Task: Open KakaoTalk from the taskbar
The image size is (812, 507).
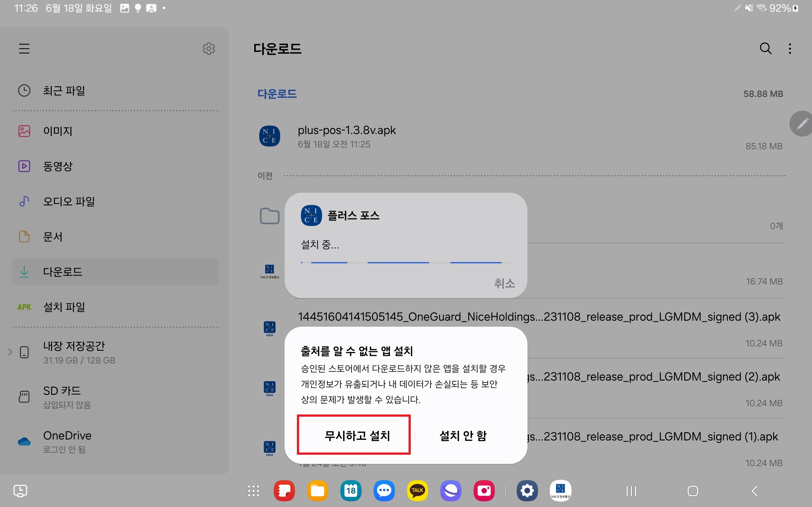Action: (x=417, y=491)
